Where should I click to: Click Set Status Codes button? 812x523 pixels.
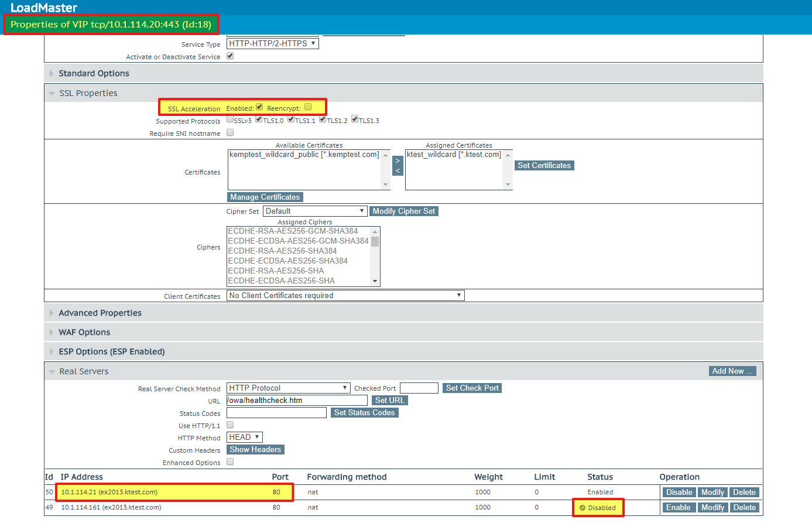tap(365, 413)
